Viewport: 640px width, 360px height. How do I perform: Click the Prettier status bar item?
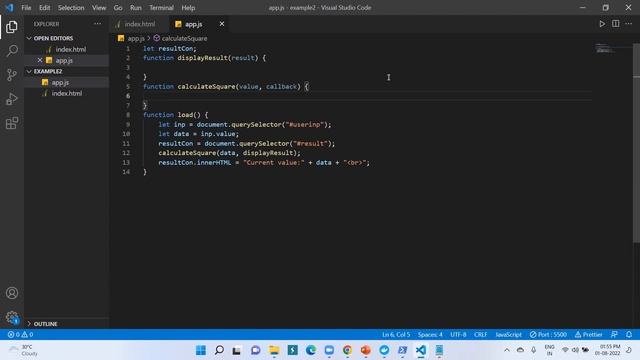(589, 334)
